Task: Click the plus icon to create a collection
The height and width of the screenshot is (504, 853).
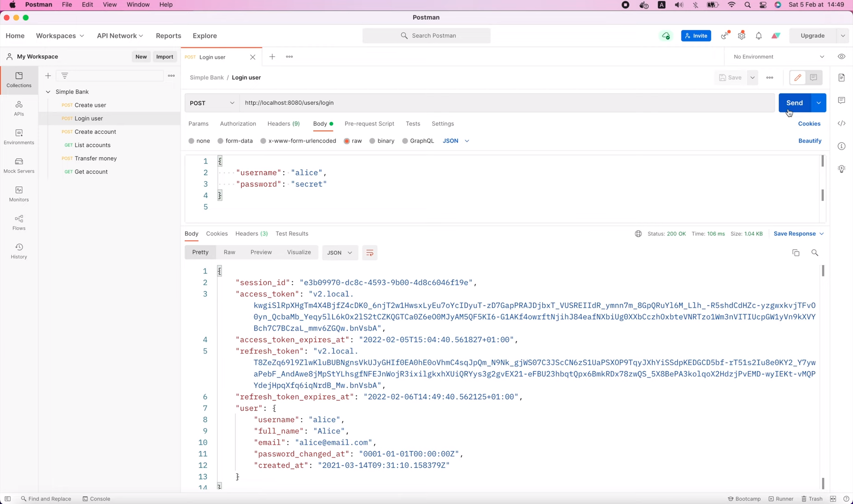Action: click(48, 76)
